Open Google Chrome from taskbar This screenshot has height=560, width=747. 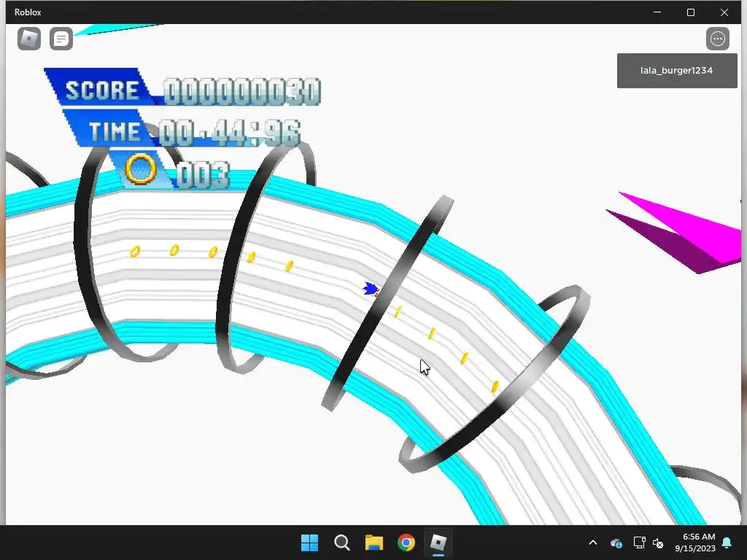[406, 542]
